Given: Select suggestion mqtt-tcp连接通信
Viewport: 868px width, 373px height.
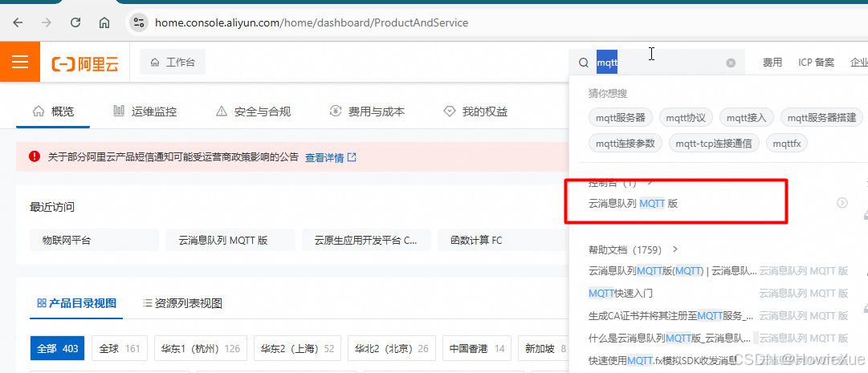Looking at the screenshot, I should tap(714, 144).
